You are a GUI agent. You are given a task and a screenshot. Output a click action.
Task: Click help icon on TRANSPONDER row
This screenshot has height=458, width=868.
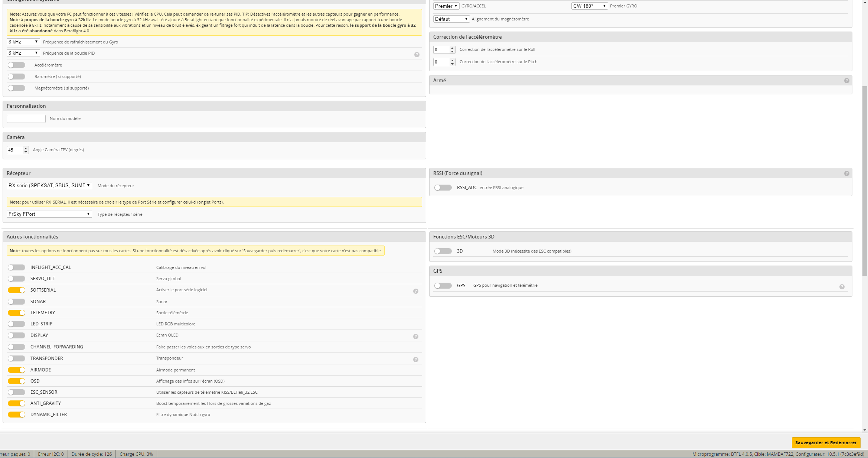point(415,360)
